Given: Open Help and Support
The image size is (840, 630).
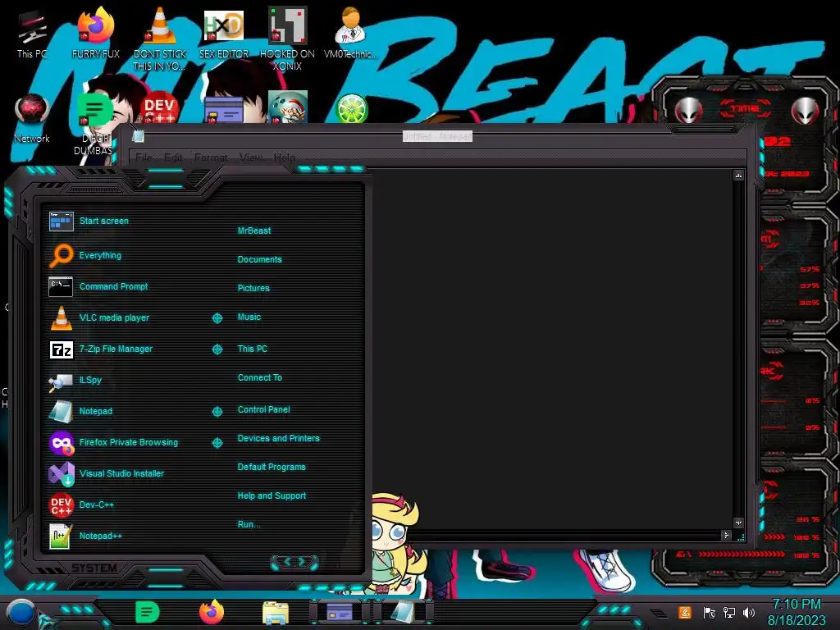Looking at the screenshot, I should (x=272, y=496).
